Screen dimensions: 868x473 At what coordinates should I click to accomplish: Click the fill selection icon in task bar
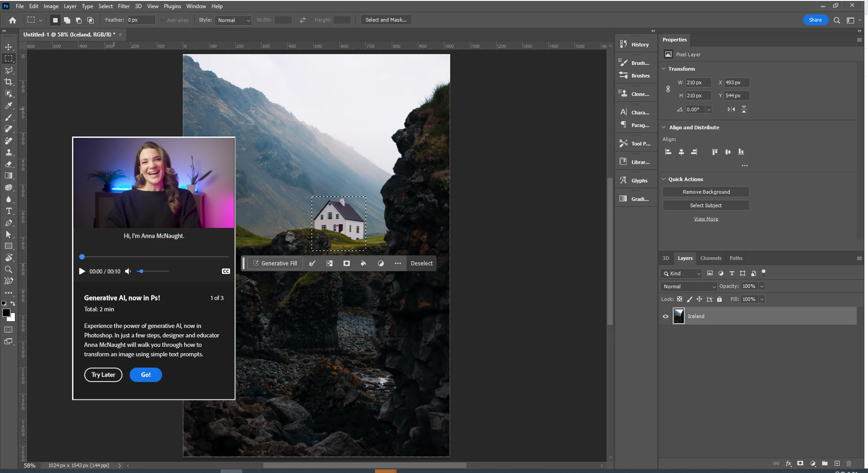coord(363,264)
